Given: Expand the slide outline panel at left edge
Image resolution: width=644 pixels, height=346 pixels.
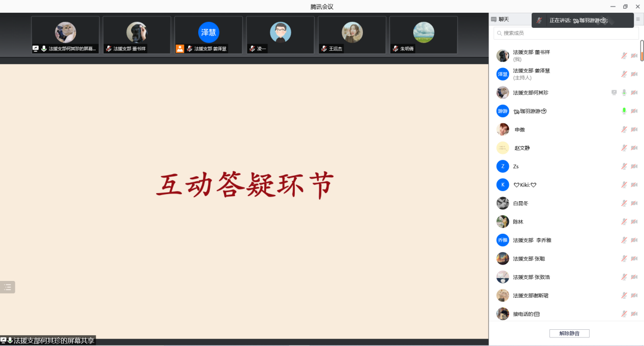Looking at the screenshot, I should (7, 287).
